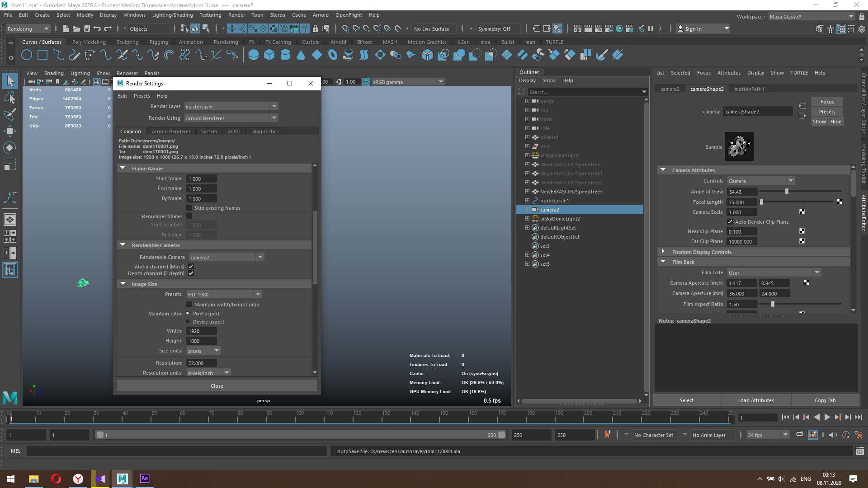Activate the Lasso select tool
Screen dimensions: 868x488
(x=10, y=98)
